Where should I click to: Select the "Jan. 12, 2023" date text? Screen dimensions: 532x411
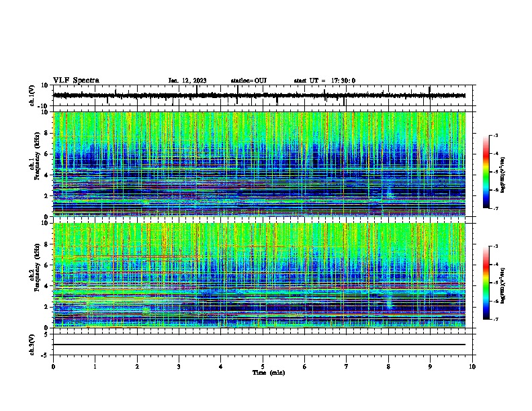(187, 81)
